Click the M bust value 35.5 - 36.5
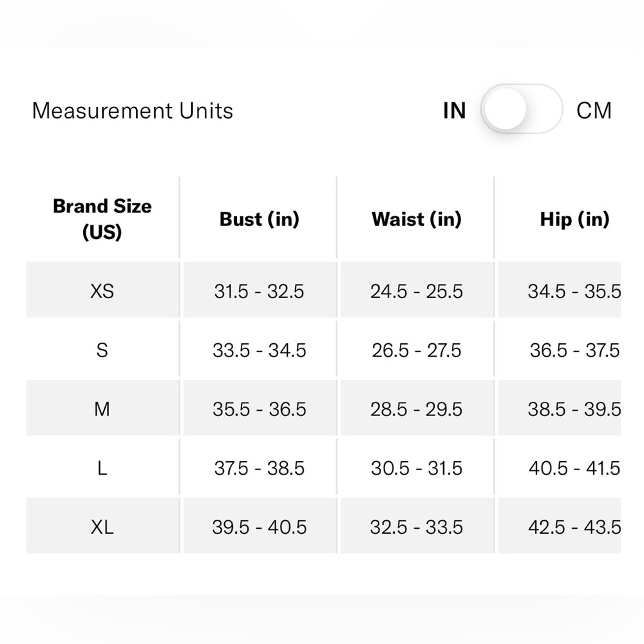Viewport: 644px width, 644px height. [259, 409]
